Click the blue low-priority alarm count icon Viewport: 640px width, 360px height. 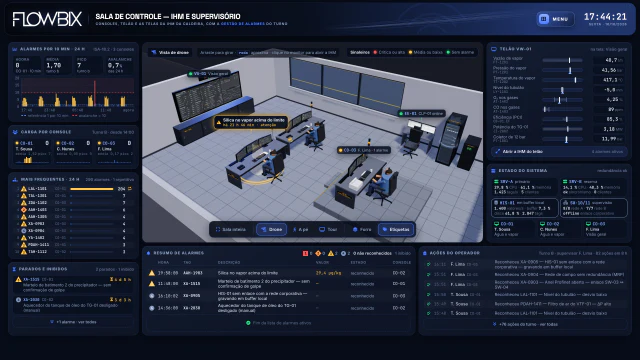[x=343, y=253]
